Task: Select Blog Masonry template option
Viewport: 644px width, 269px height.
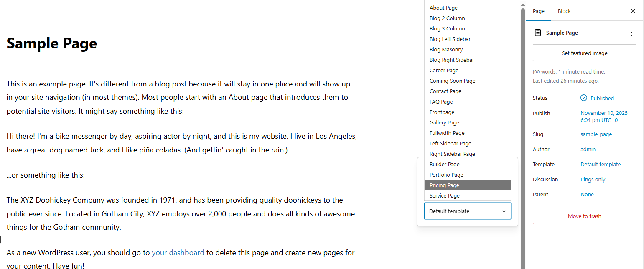Action: click(446, 49)
